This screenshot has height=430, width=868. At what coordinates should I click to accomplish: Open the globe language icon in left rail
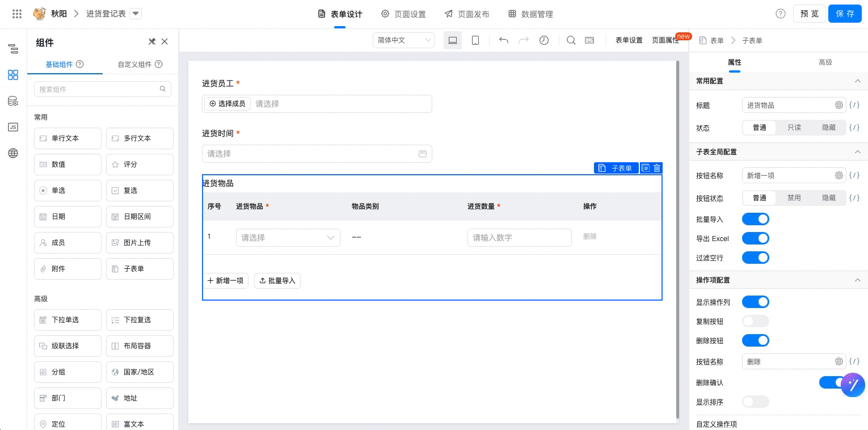(13, 153)
